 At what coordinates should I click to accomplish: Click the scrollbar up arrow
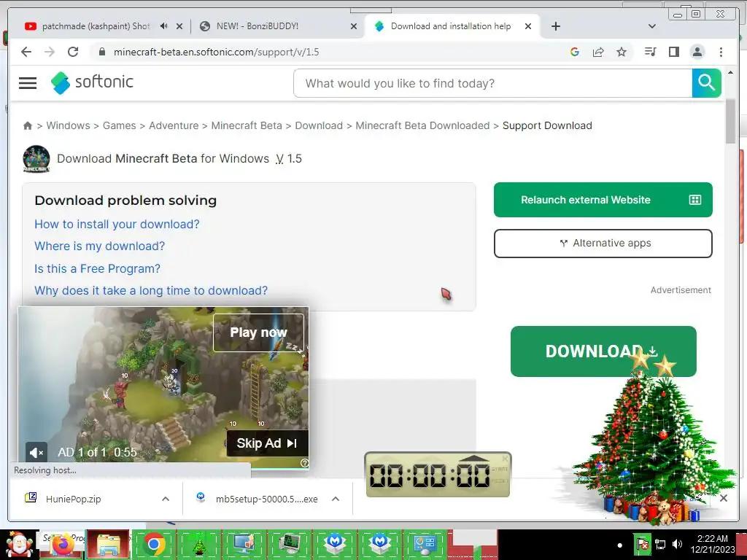(730, 72)
